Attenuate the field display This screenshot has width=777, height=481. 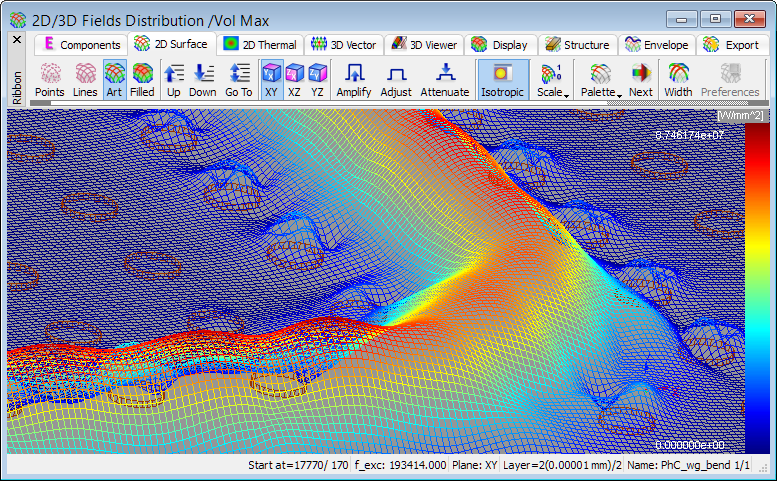445,80
